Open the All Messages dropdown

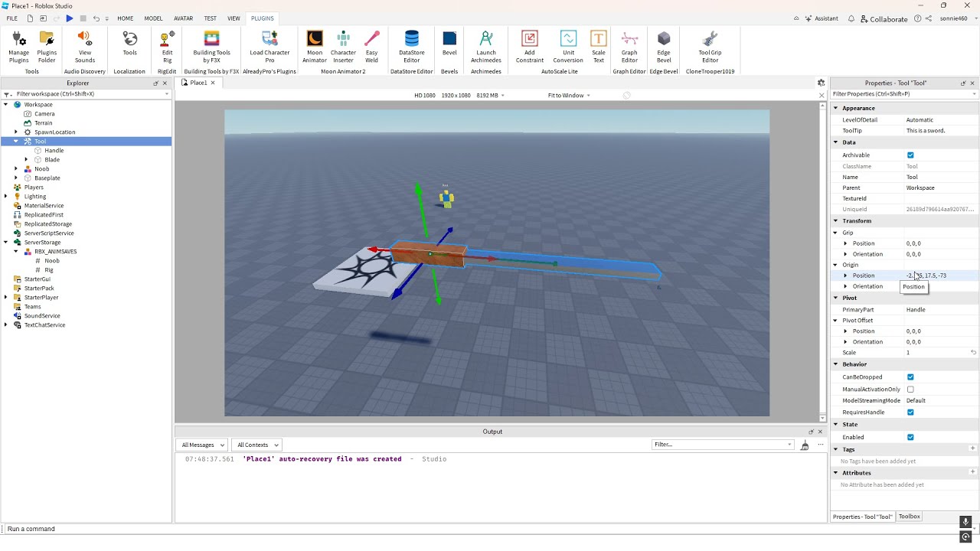(x=202, y=445)
